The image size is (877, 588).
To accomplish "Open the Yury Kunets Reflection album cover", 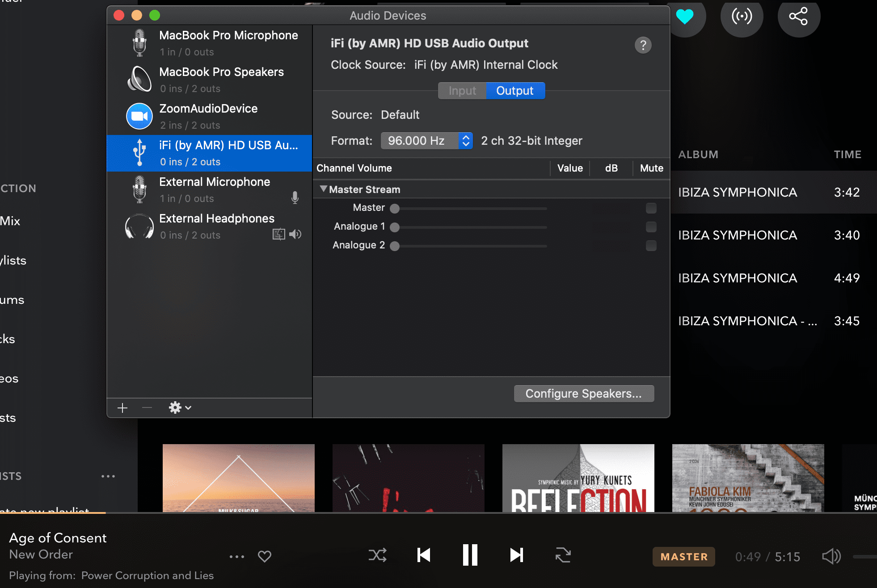I will click(578, 478).
